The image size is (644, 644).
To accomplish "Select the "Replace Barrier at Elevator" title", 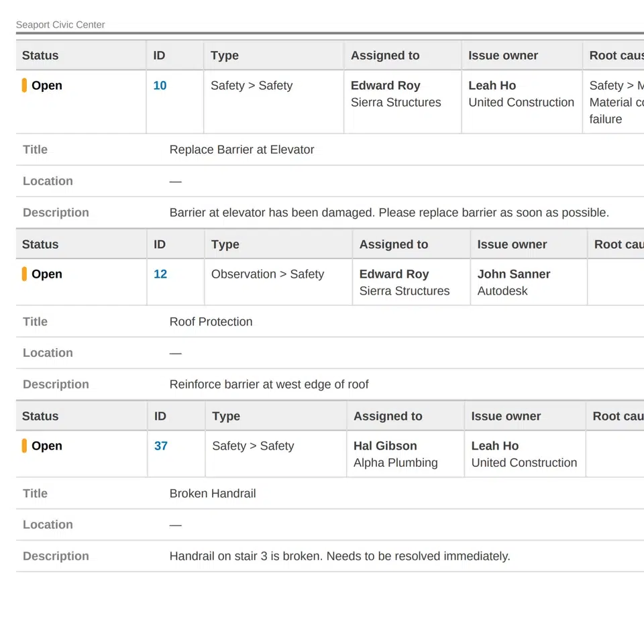I will pos(241,150).
